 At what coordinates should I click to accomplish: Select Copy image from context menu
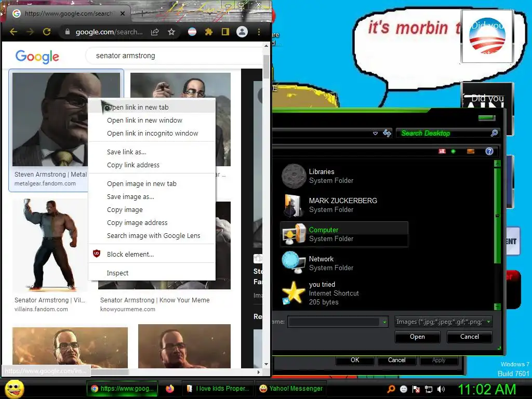(x=152, y=210)
